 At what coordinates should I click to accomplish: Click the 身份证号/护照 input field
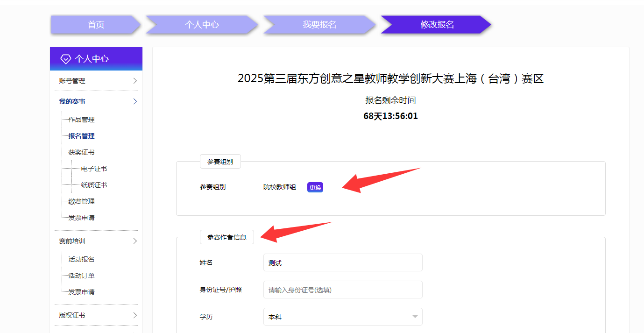pos(342,290)
